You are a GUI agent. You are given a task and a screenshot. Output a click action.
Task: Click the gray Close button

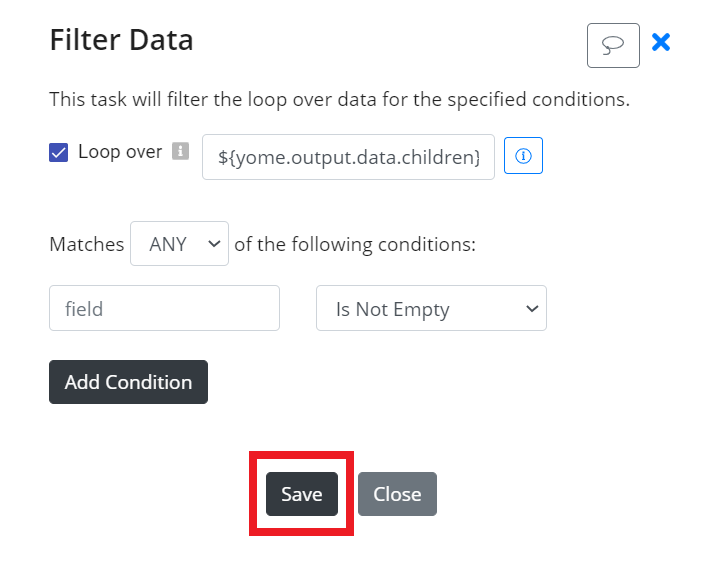(397, 494)
